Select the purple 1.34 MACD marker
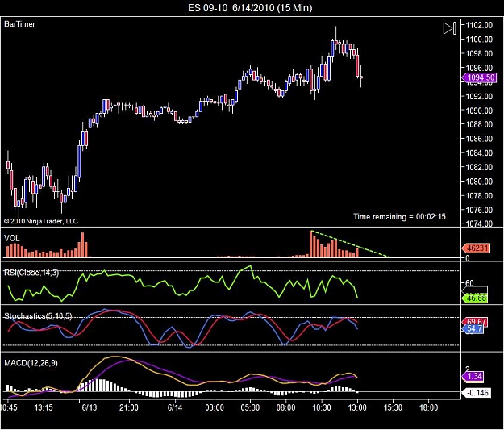 click(473, 376)
